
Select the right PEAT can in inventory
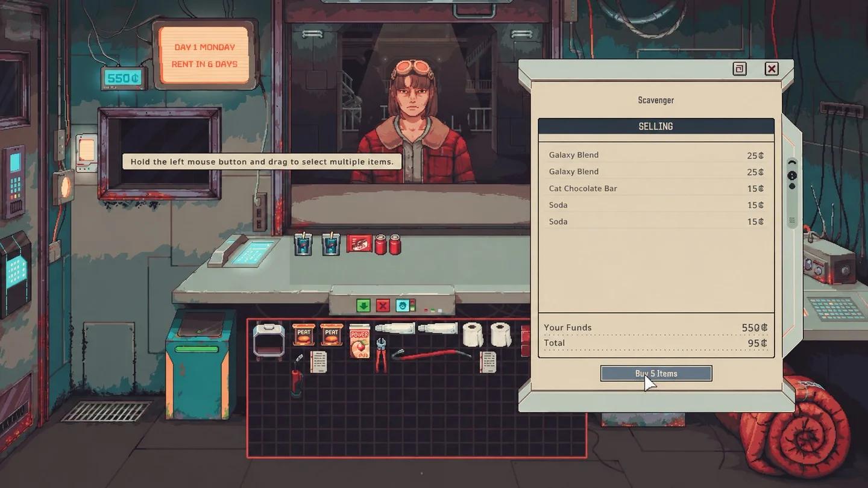pyautogui.click(x=332, y=334)
